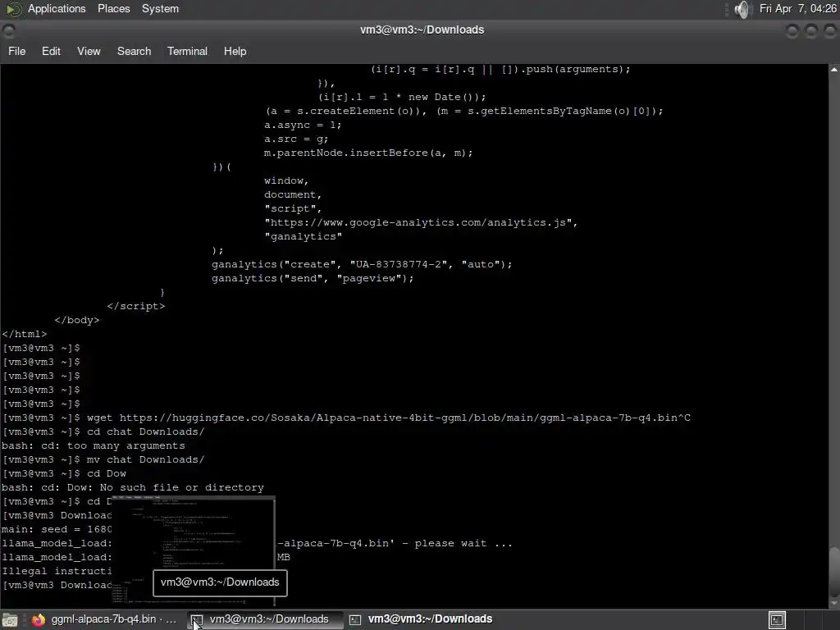Click the "(i[r].l = 1 * new Date());" line
This screenshot has height=630, width=840.
[x=402, y=97]
